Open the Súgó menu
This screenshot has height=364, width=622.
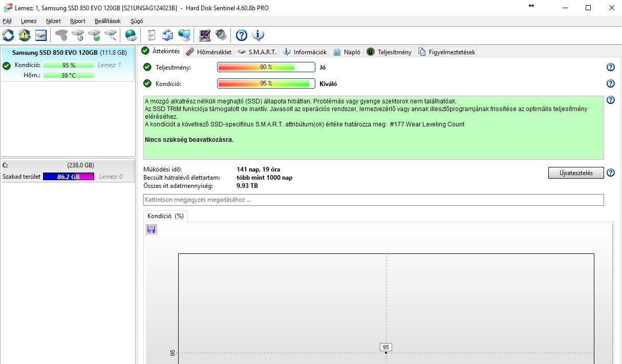point(137,21)
